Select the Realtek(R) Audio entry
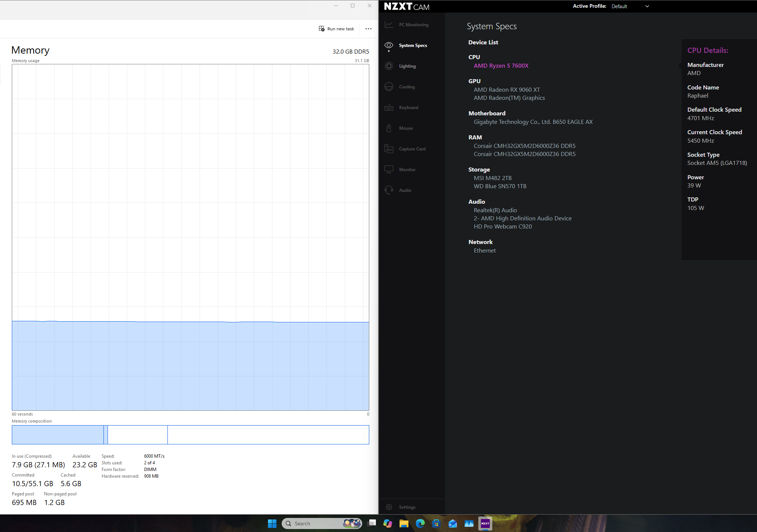The image size is (757, 532). click(x=495, y=210)
